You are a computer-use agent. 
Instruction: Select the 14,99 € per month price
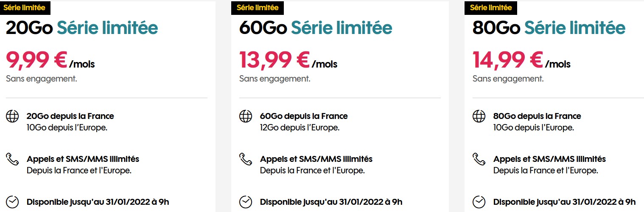(x=521, y=60)
